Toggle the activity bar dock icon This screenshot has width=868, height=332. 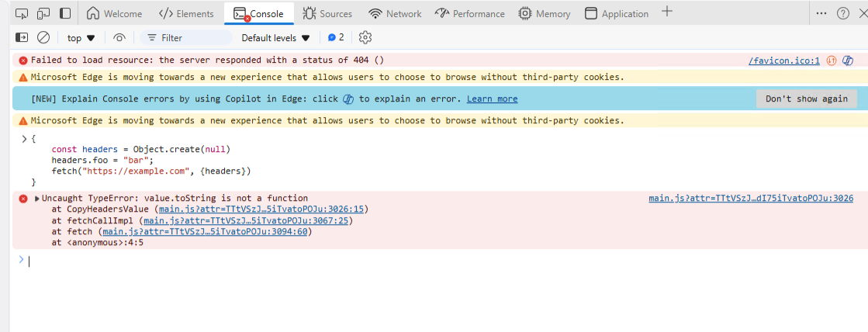[65, 13]
